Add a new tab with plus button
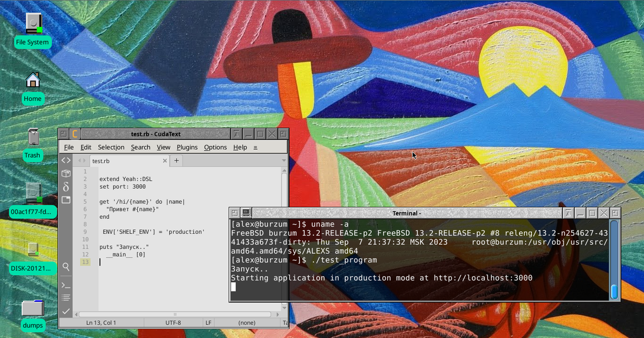The image size is (644, 338). click(x=176, y=160)
